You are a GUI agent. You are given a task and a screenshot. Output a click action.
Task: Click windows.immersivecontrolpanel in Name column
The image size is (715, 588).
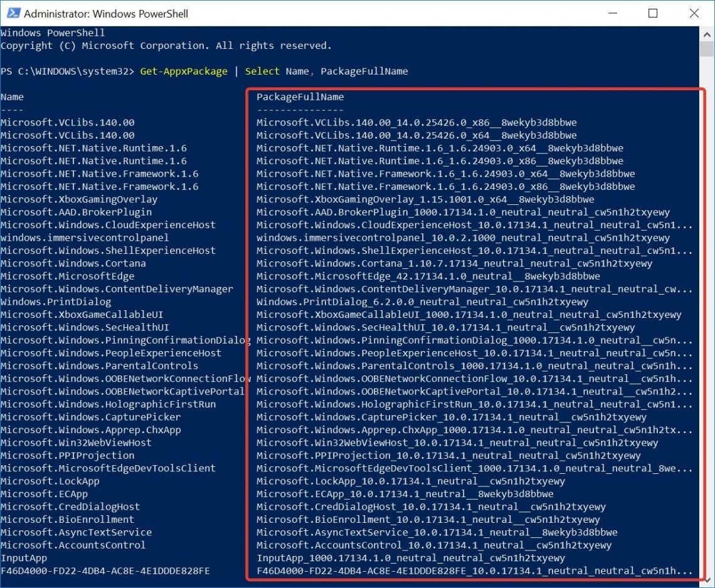(x=85, y=238)
